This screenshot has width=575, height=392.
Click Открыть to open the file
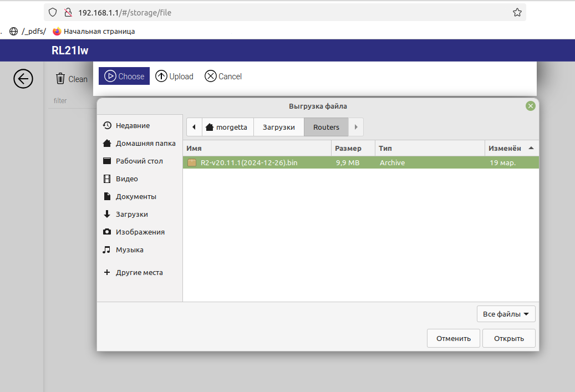(x=508, y=338)
